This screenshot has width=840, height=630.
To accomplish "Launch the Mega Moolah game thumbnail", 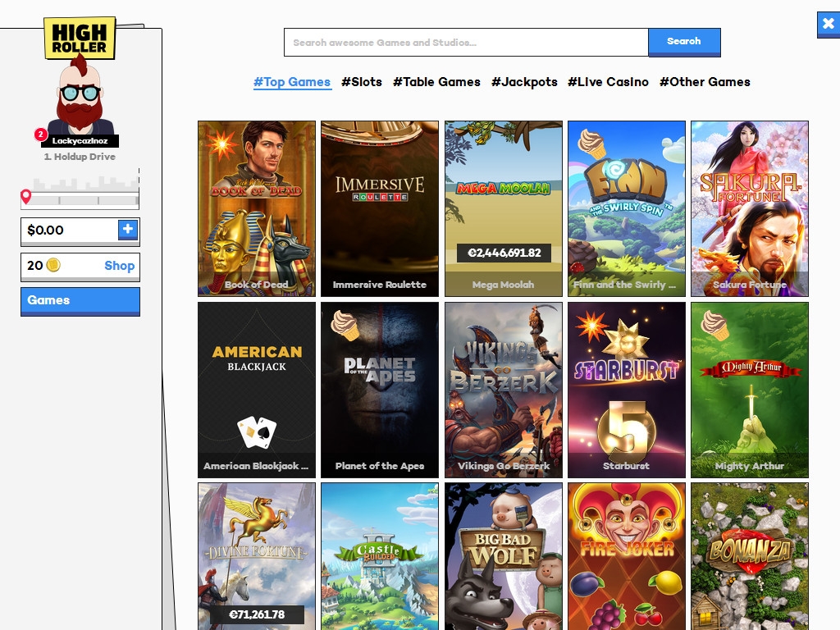I will pos(504,208).
